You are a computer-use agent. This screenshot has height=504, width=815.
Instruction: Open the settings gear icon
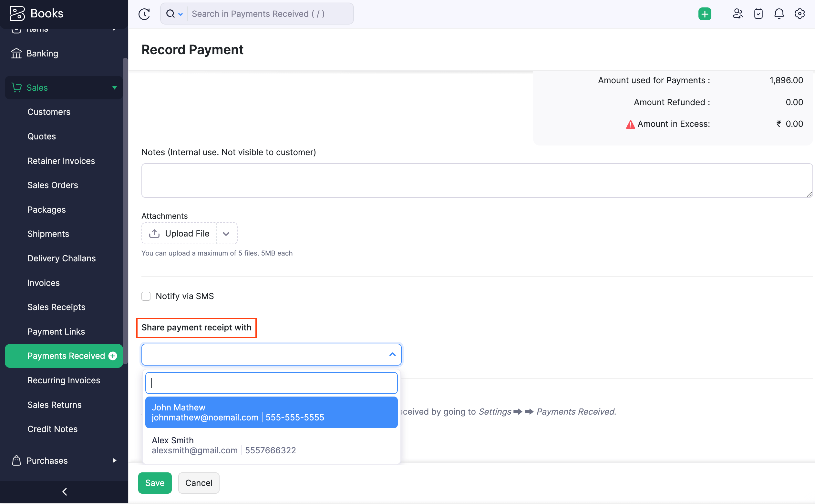[x=800, y=13]
